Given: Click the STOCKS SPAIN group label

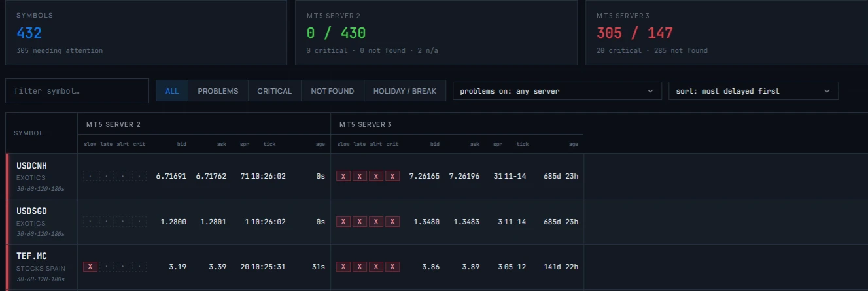Looking at the screenshot, I should 40,269.
